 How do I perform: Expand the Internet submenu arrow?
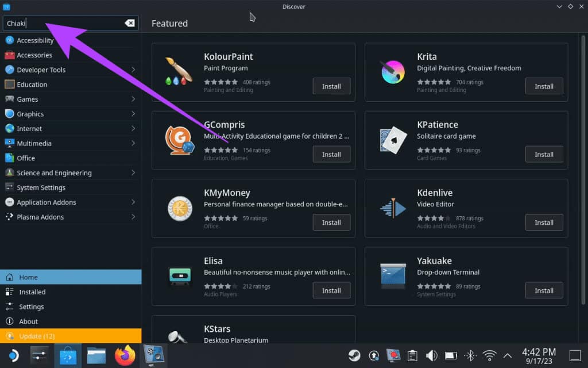pyautogui.click(x=133, y=128)
